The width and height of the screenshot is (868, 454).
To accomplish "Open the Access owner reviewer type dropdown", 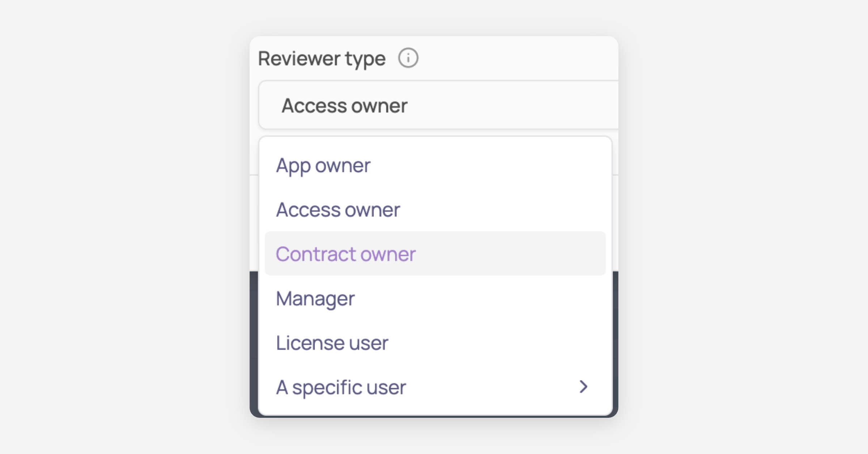I will (438, 105).
